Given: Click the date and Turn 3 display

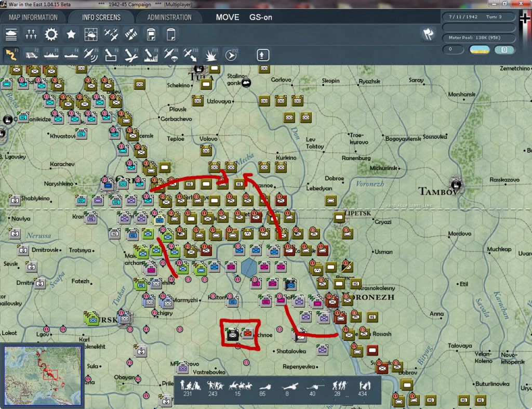Looking at the screenshot, I should [478, 17].
